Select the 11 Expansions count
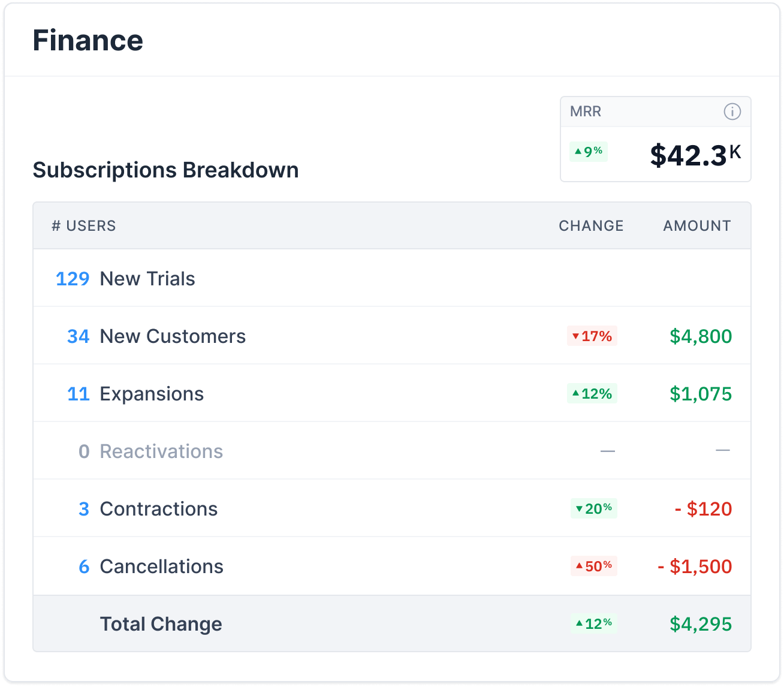 click(x=78, y=394)
